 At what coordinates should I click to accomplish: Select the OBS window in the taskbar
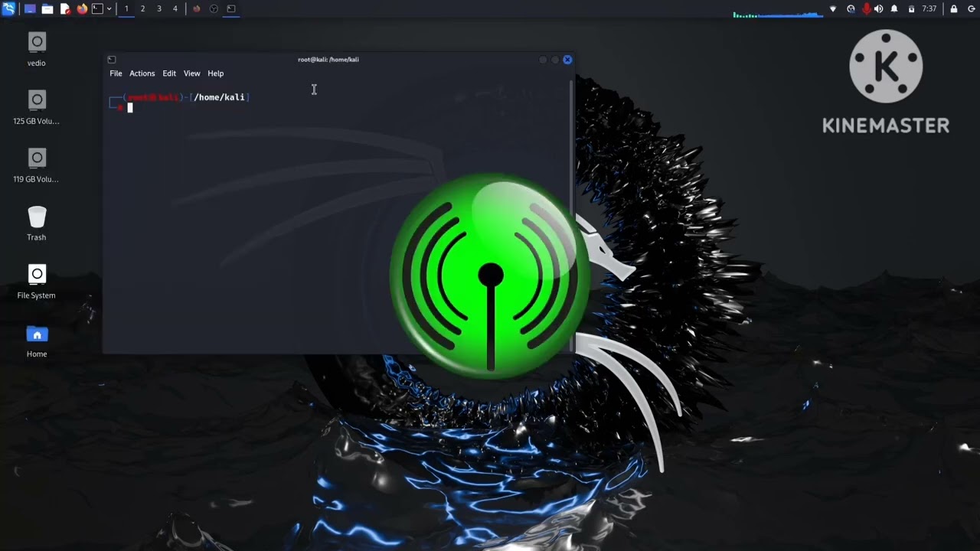[x=214, y=9]
